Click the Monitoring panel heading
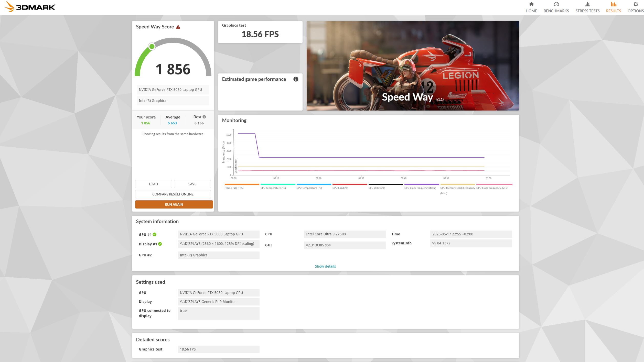The height and width of the screenshot is (362, 644). (x=234, y=120)
